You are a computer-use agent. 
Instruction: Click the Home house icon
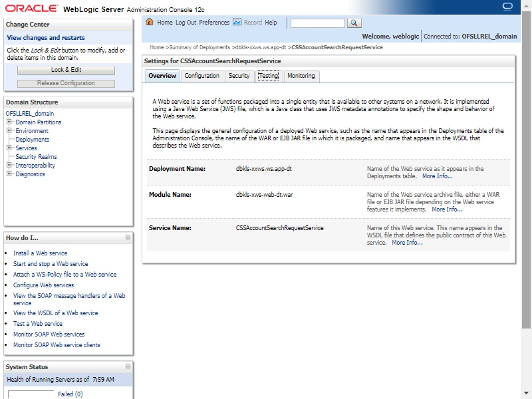149,22
